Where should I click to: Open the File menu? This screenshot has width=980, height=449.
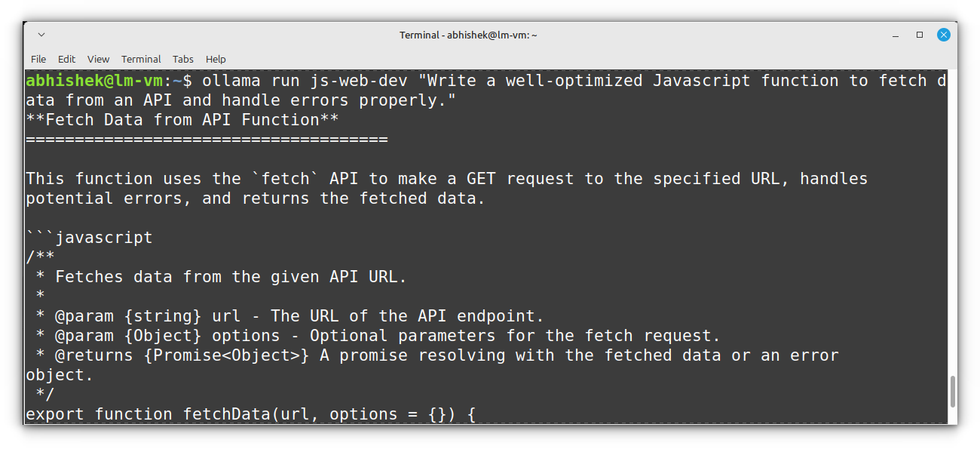pos(38,59)
